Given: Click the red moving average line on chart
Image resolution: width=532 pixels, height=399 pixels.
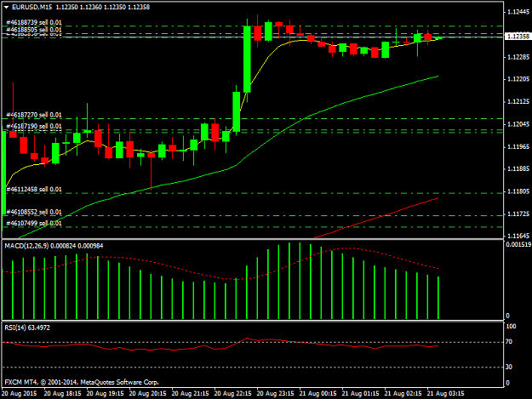Looking at the screenshot, I should point(383,215).
